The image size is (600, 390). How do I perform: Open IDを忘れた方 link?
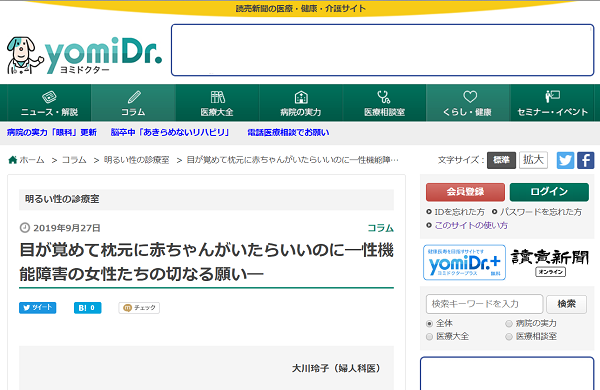tap(460, 212)
